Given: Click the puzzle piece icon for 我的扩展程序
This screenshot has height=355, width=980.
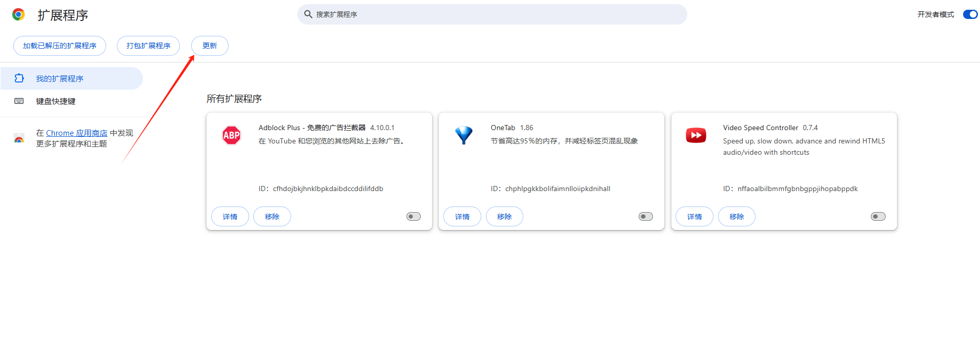Looking at the screenshot, I should coord(19,78).
